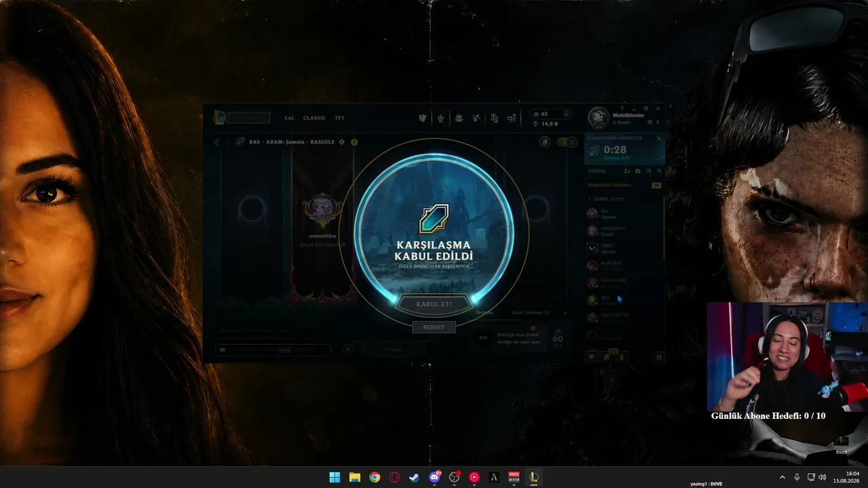Image resolution: width=868 pixels, height=488 pixels.
Task: Click the blue essence 14,9 B balance
Action: click(546, 124)
